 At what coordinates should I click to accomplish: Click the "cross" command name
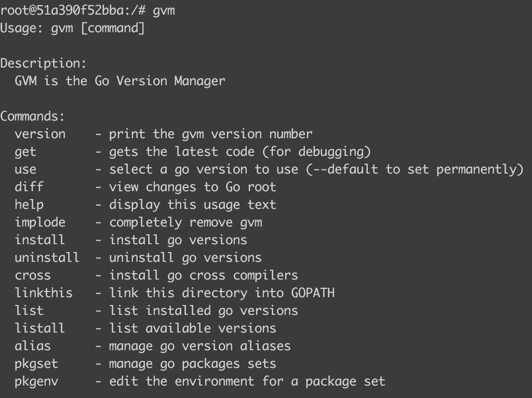pos(33,275)
